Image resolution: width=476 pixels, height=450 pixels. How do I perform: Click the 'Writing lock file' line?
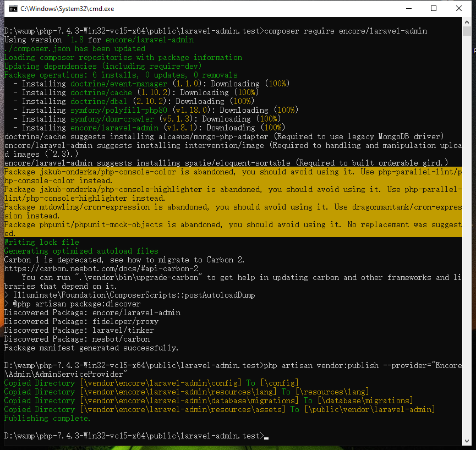click(42, 242)
